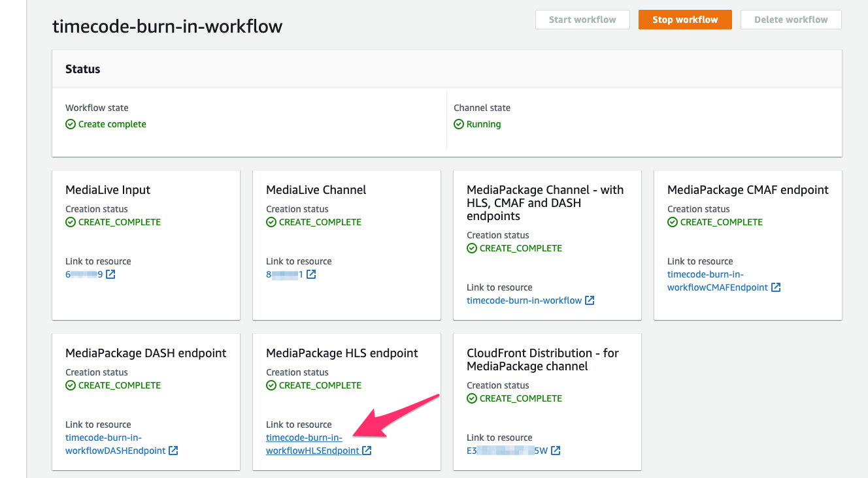Click the Status section header

click(x=83, y=69)
